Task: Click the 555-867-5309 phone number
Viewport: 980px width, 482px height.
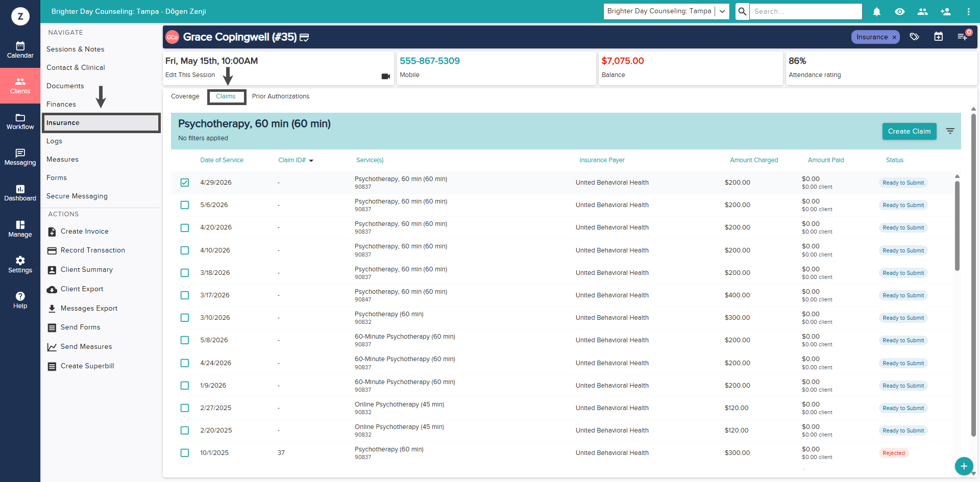Action: (429, 61)
